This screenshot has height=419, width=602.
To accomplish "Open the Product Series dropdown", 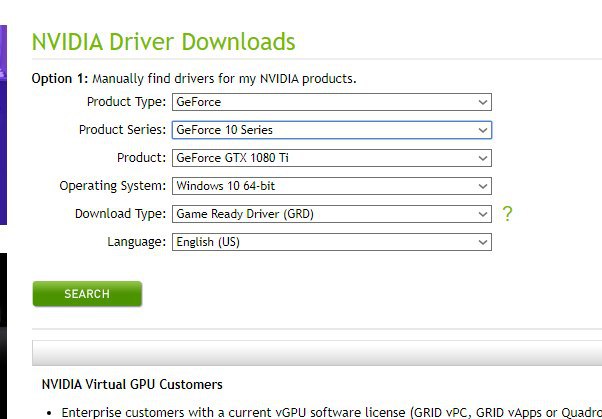I will click(332, 130).
